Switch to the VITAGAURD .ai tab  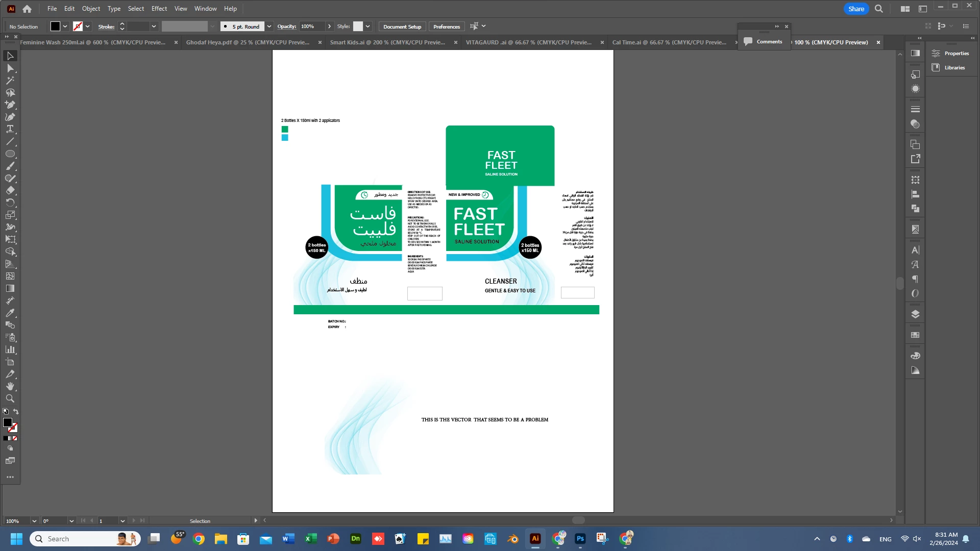528,42
